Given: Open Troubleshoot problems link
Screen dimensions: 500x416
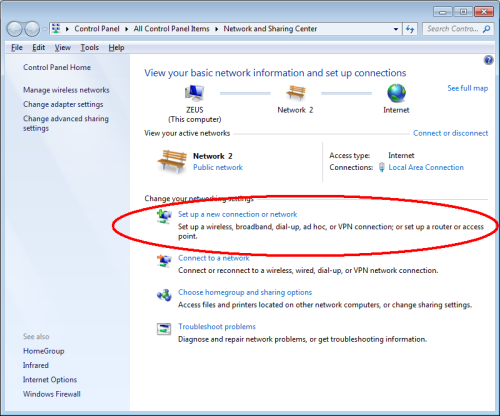Looking at the screenshot, I should [x=217, y=327].
